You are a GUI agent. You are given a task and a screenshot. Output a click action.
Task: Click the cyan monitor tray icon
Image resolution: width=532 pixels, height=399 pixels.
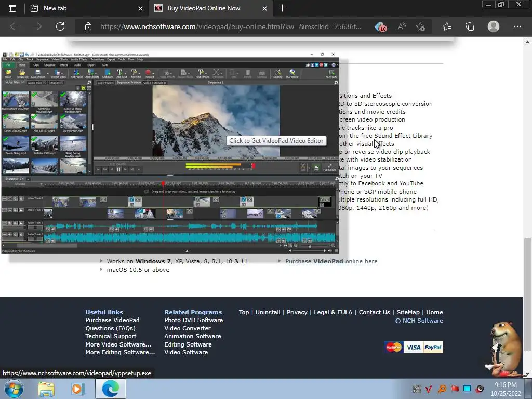pyautogui.click(x=467, y=389)
